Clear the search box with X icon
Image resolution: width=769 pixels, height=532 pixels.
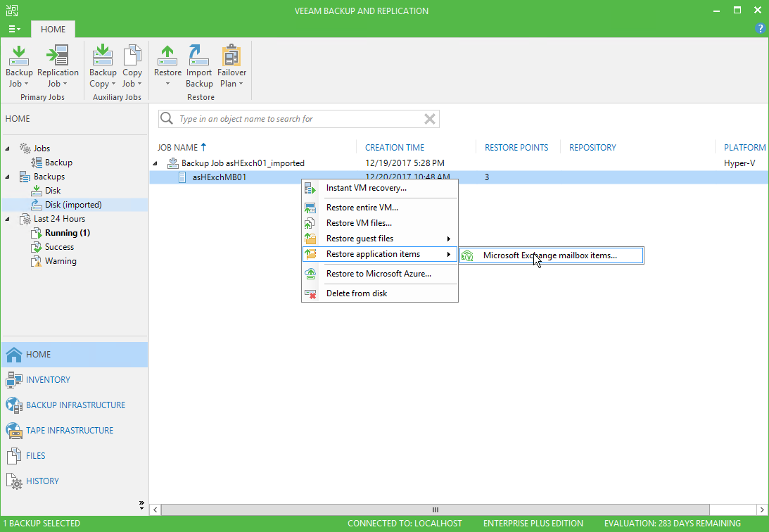tap(430, 119)
